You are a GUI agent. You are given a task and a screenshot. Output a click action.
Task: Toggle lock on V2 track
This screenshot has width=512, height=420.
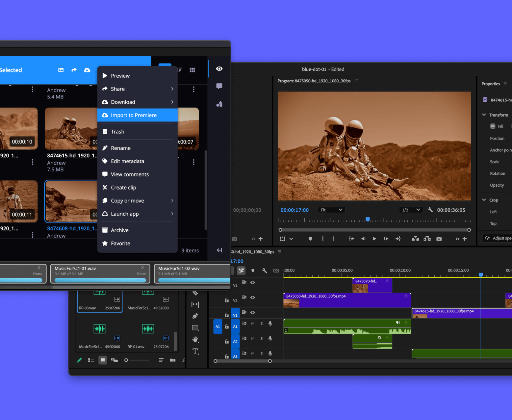pyautogui.click(x=227, y=300)
